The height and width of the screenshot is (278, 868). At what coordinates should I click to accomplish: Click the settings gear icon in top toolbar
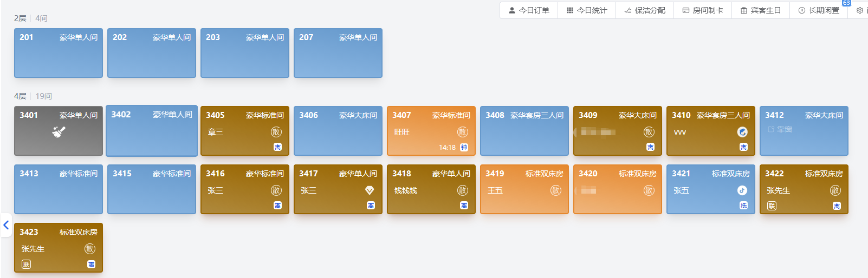(859, 10)
